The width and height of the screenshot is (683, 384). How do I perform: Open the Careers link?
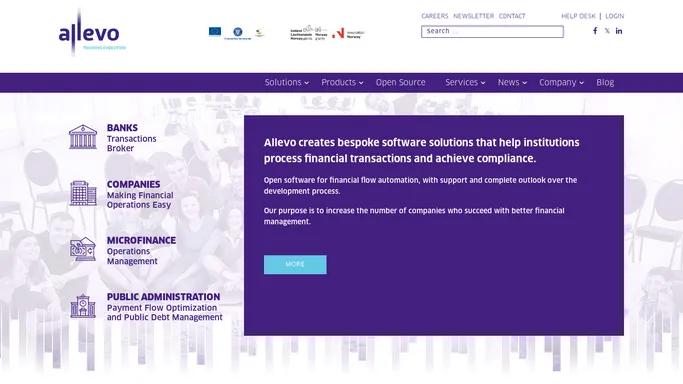435,16
